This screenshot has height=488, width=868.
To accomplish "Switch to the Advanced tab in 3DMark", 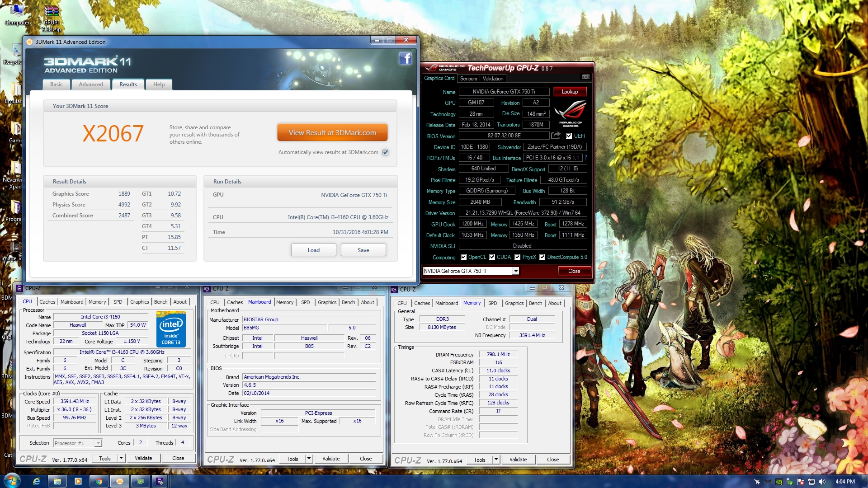I will [91, 84].
